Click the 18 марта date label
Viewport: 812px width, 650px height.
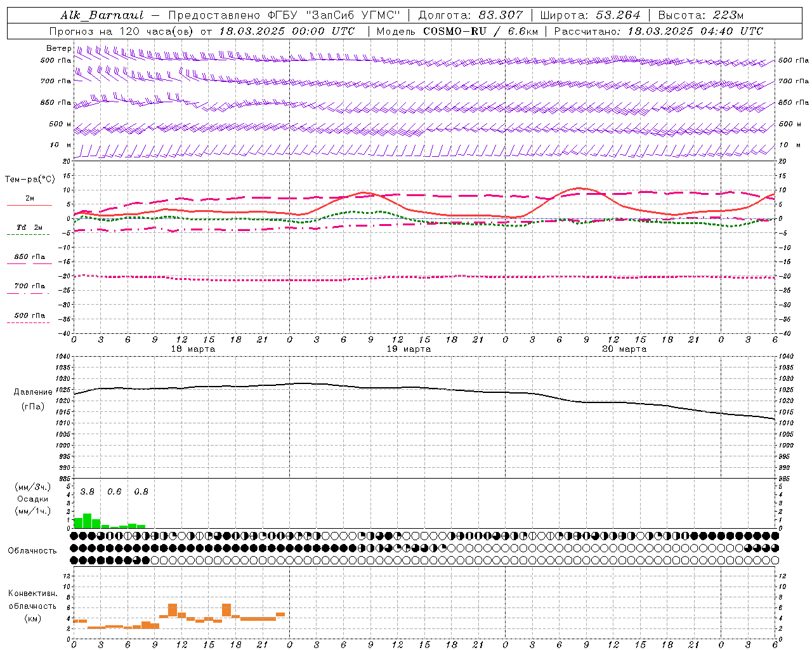coord(193,349)
